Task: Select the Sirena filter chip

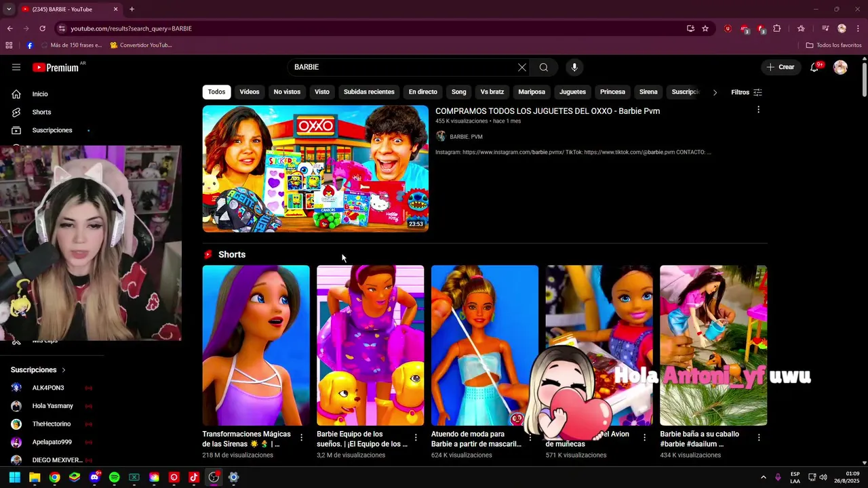Action: (x=648, y=92)
